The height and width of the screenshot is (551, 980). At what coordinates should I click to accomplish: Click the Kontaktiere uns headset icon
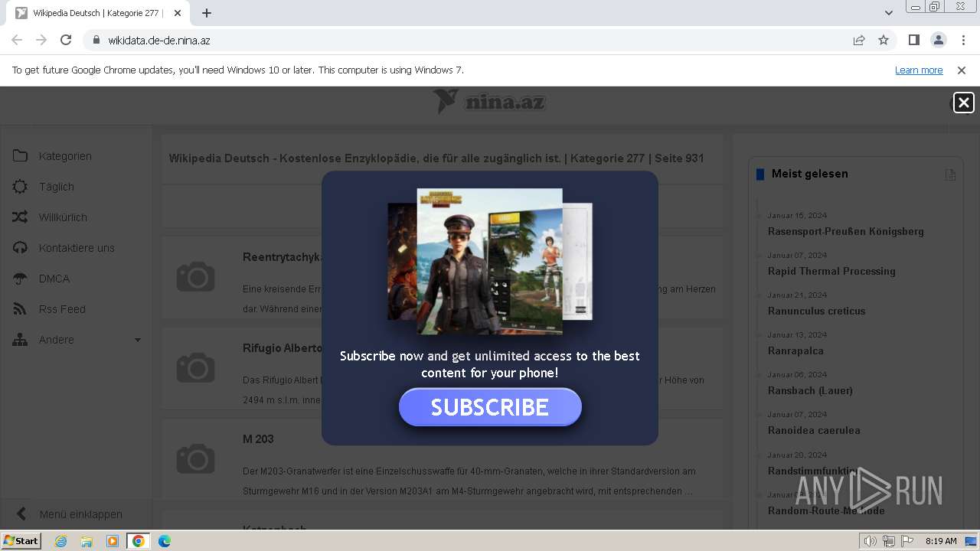click(x=20, y=248)
